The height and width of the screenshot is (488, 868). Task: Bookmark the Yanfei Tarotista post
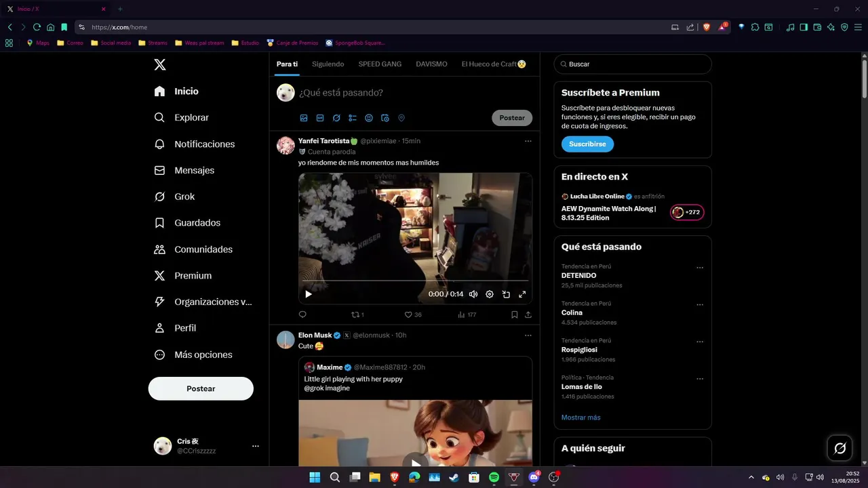515,314
